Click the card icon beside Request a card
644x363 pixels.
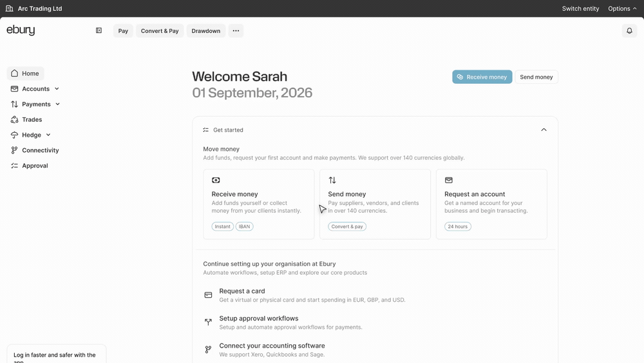point(208,295)
